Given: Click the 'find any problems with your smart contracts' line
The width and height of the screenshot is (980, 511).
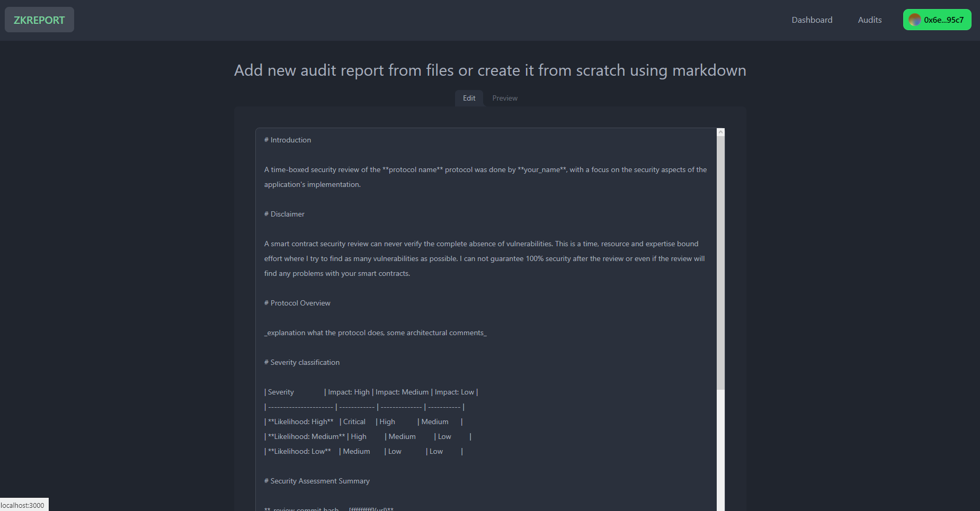Looking at the screenshot, I should coord(337,273).
